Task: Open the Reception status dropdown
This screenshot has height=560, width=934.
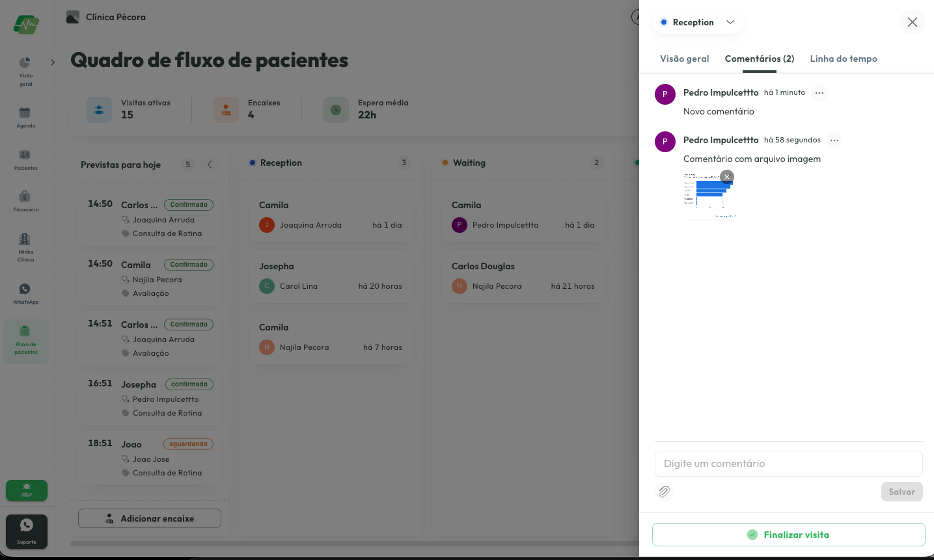Action: 698,22
